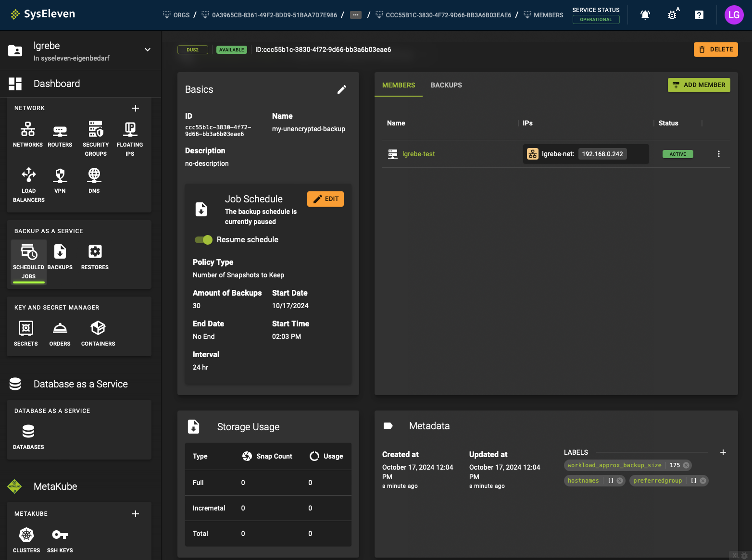Open Containers in Key Manager
Viewport: 752px width, 560px height.
pyautogui.click(x=98, y=333)
